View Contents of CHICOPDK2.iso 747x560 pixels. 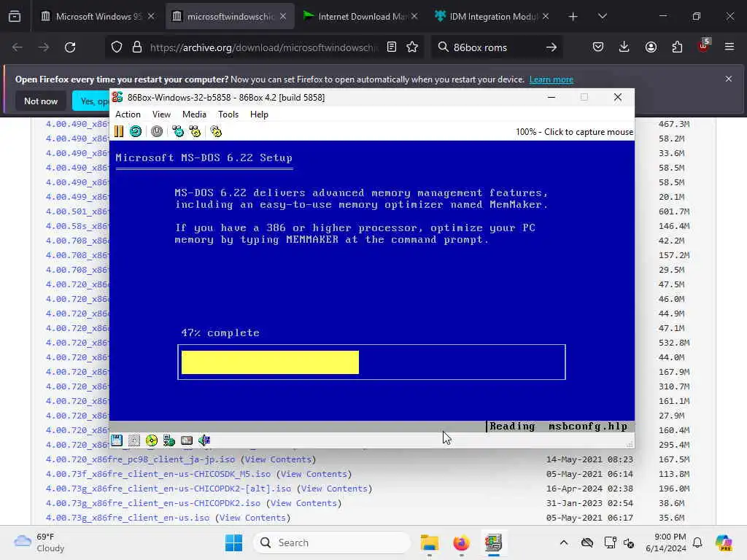click(304, 503)
